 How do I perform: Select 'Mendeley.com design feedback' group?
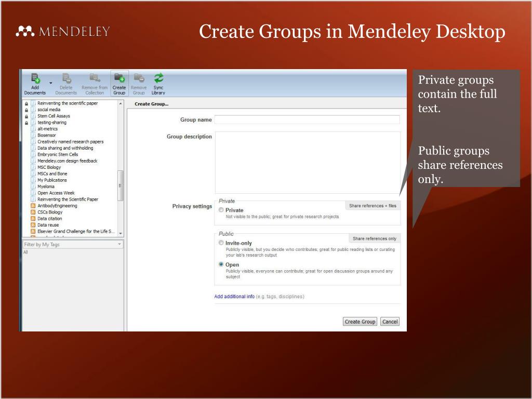tap(67, 161)
